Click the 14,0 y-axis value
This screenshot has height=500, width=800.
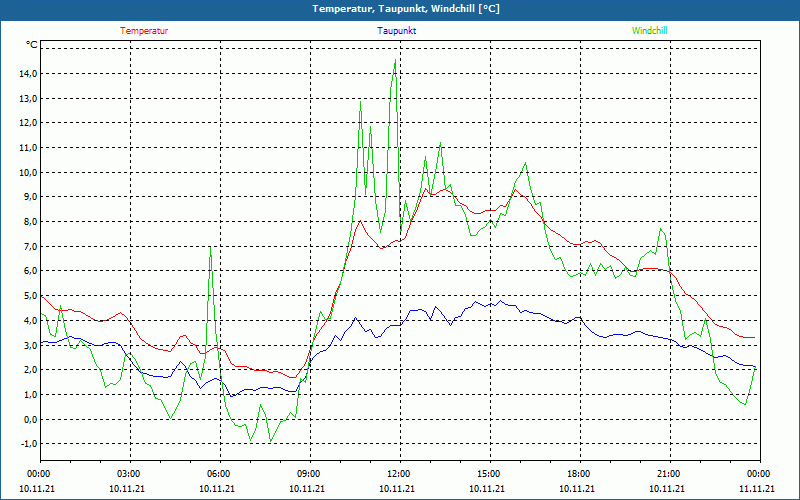[28, 73]
